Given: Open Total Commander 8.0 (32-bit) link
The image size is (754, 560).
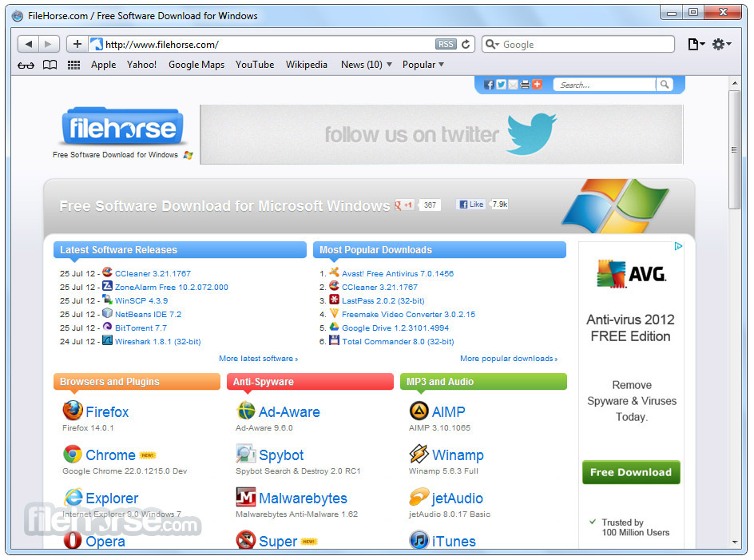Looking at the screenshot, I should pos(398,342).
